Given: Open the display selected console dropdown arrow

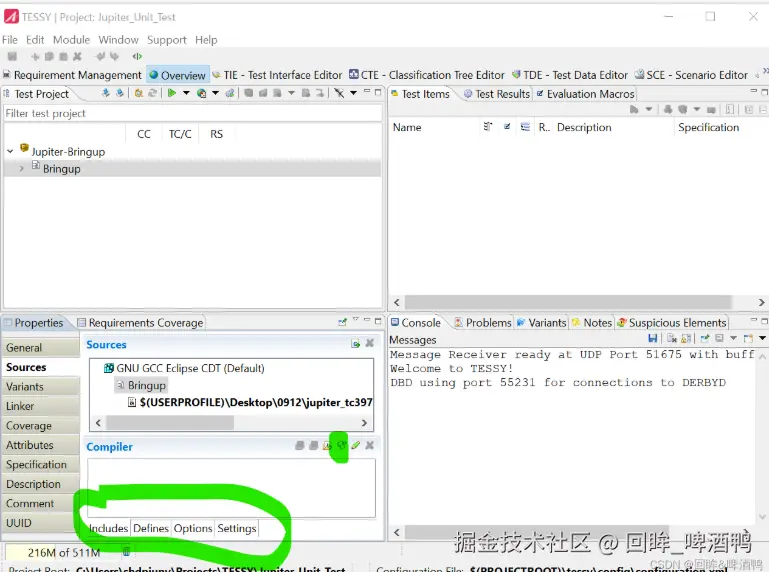Looking at the screenshot, I should [x=734, y=338].
